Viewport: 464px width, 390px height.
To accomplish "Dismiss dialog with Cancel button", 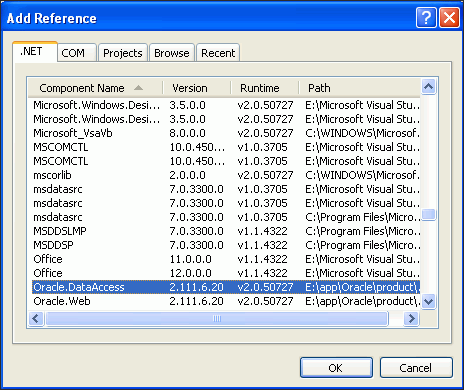I will pos(416,368).
